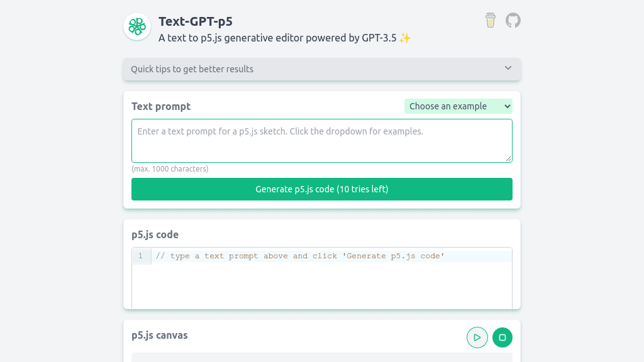Click the chevron next to Quick tips
Image resolution: width=644 pixels, height=362 pixels.
click(508, 69)
